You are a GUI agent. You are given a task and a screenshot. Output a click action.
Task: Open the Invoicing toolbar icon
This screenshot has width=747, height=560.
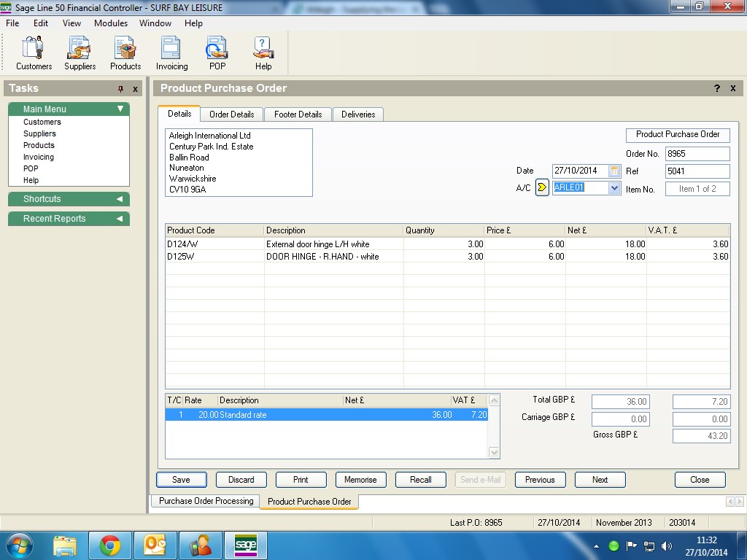pos(171,53)
